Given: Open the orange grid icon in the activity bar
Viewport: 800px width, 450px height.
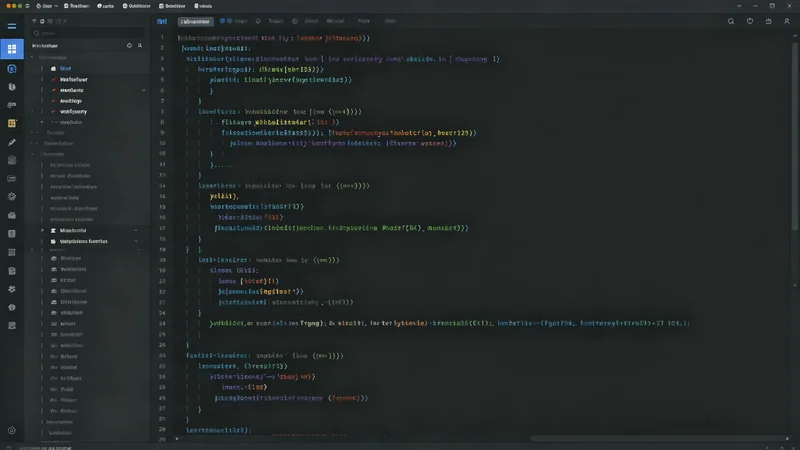Looking at the screenshot, I should (x=12, y=123).
